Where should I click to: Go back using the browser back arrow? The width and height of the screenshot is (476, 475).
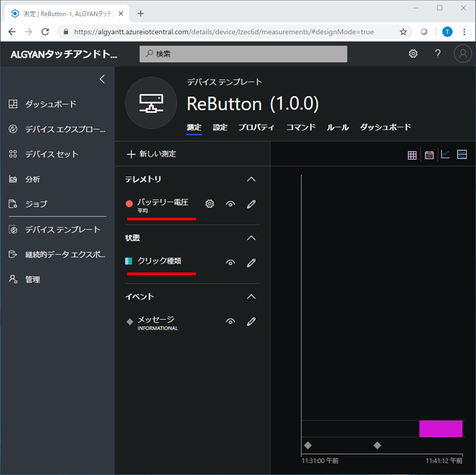pyautogui.click(x=12, y=32)
